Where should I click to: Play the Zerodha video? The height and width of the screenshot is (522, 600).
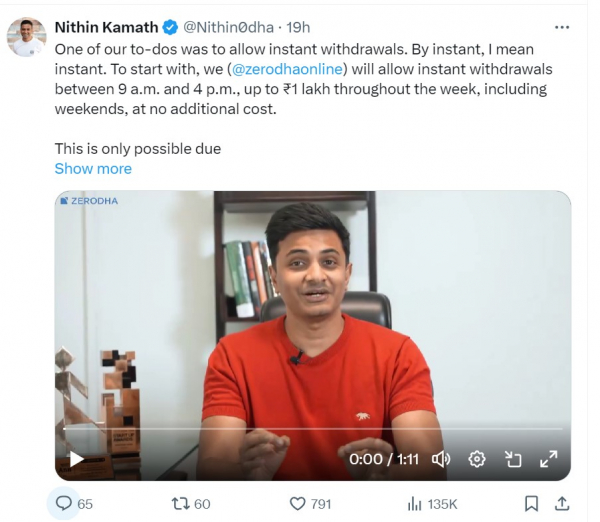76,459
